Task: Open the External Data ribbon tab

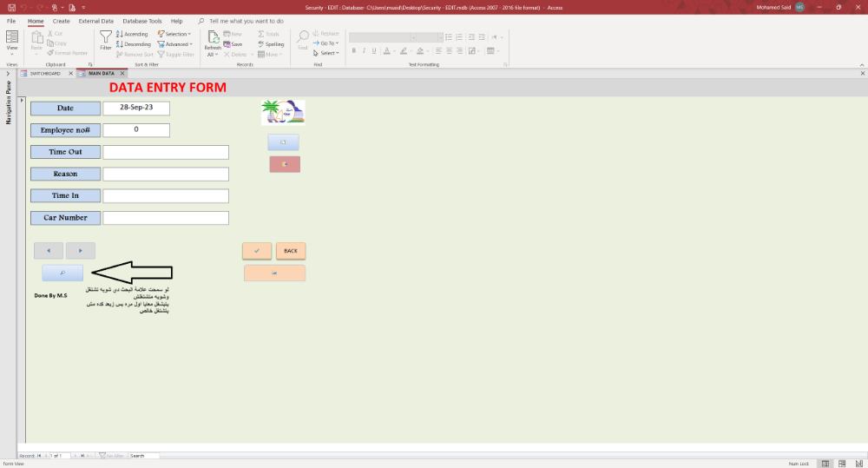Action: click(x=95, y=20)
